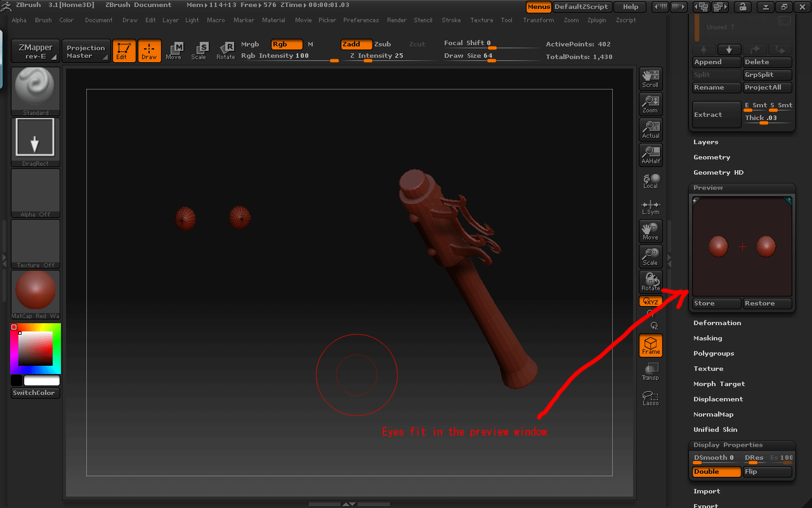Toggle Double-sided display
Image resolution: width=812 pixels, height=508 pixels.
tap(717, 472)
